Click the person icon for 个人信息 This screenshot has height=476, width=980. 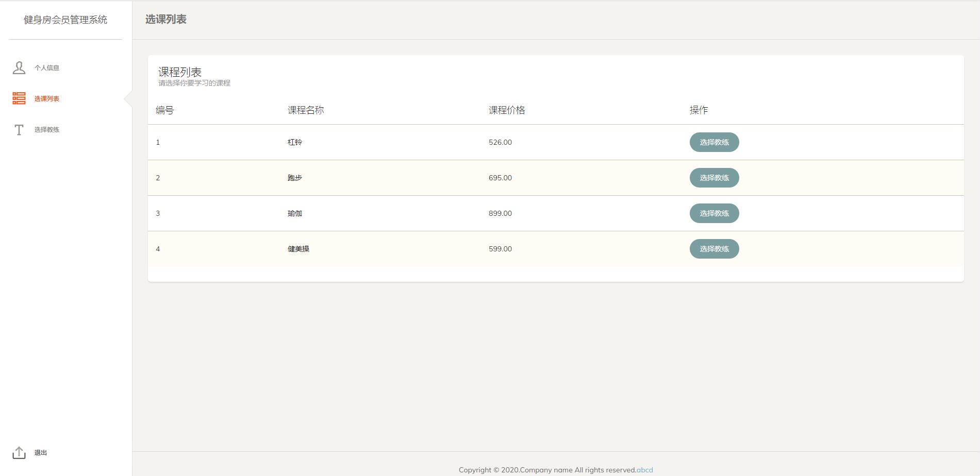click(19, 68)
